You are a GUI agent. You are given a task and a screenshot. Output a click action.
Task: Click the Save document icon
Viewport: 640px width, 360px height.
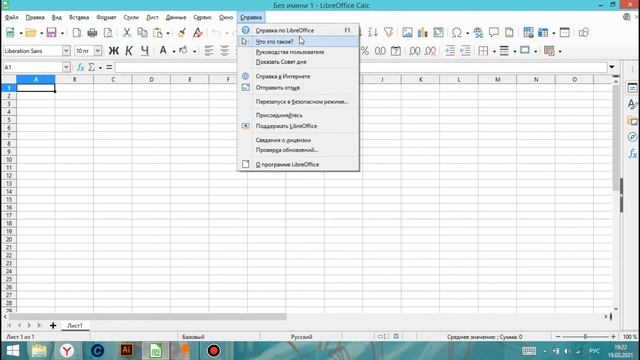pos(51,33)
